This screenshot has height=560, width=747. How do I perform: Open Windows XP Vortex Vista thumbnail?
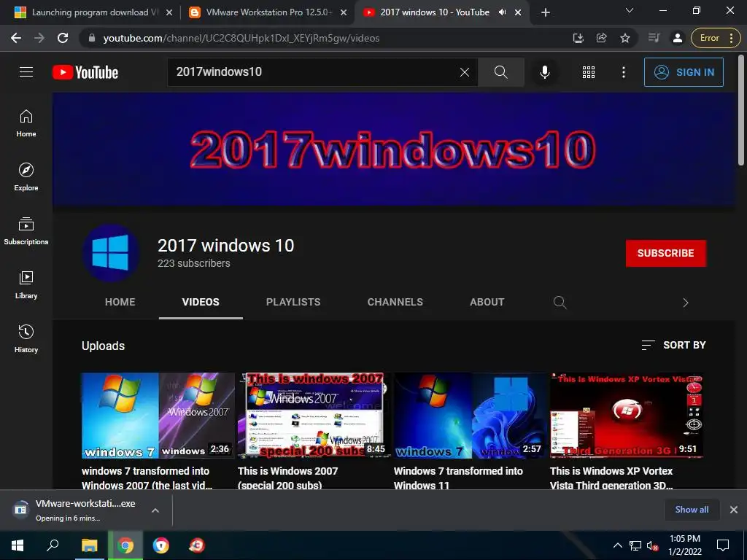(x=627, y=415)
